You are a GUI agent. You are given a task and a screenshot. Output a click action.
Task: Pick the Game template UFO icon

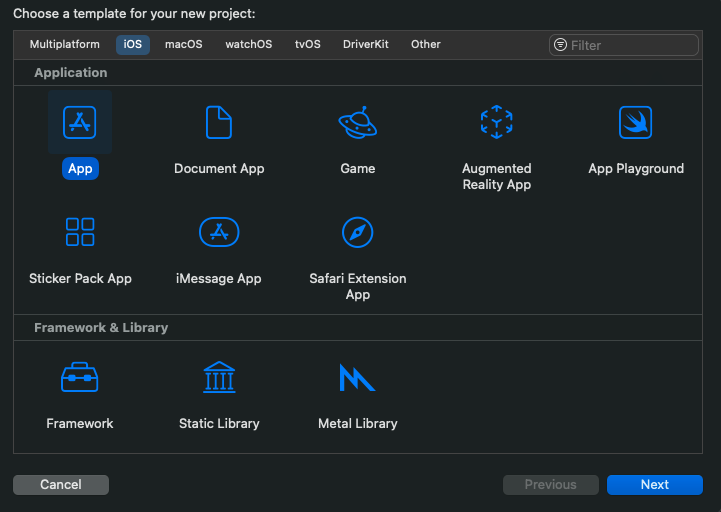click(x=358, y=122)
